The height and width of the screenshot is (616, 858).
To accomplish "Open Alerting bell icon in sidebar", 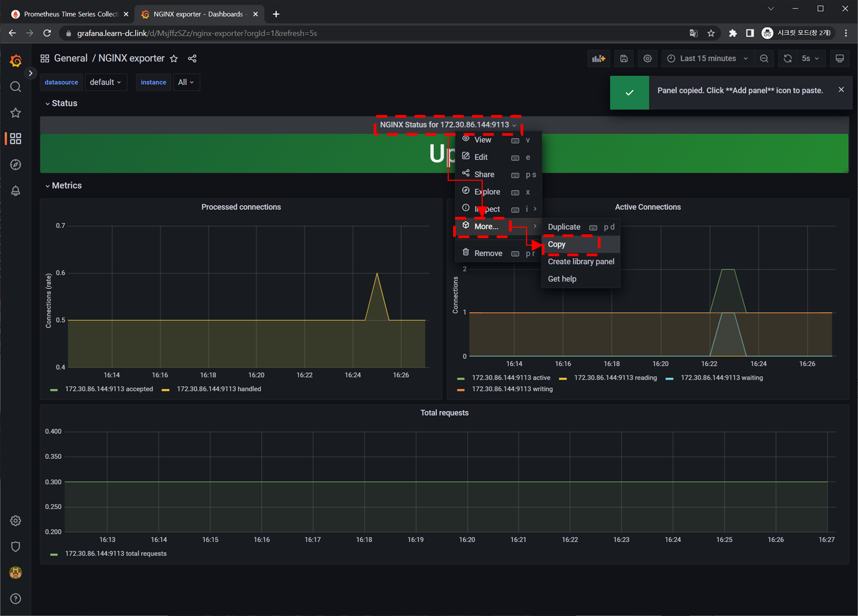I will pos(15,191).
